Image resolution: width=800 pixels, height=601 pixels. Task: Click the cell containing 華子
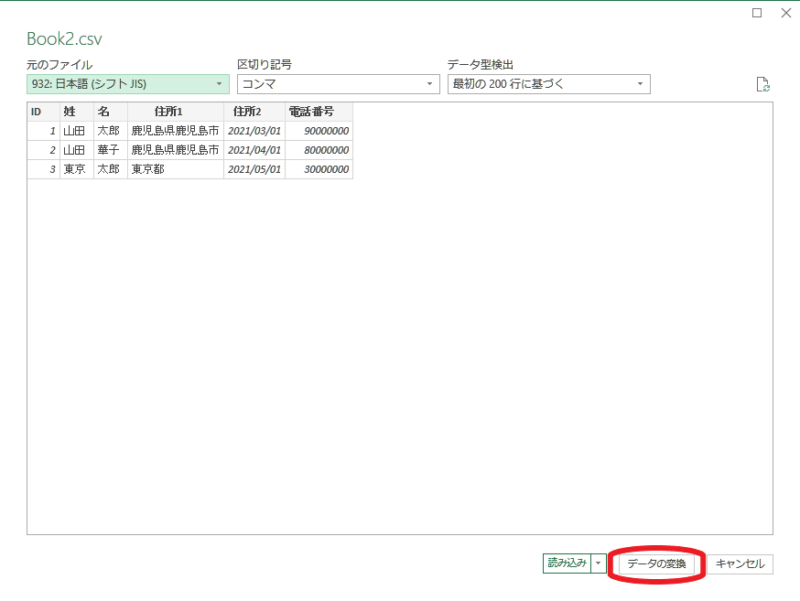tap(110, 150)
